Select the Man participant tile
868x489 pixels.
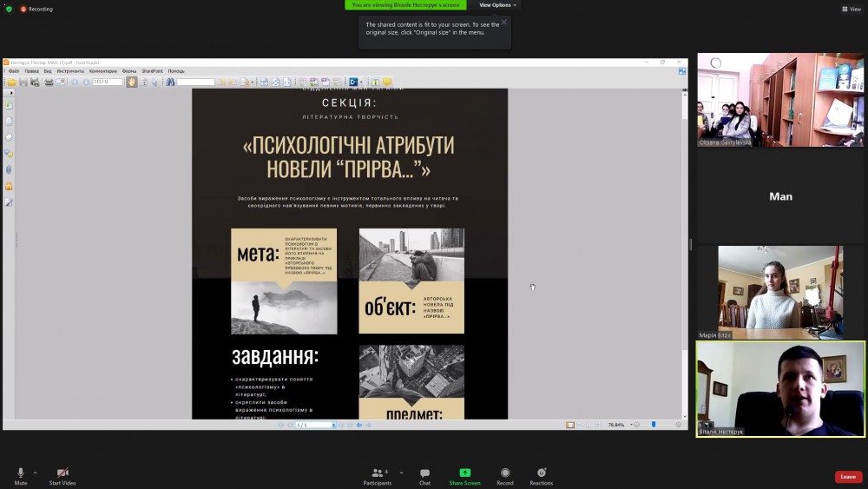pyautogui.click(x=780, y=196)
